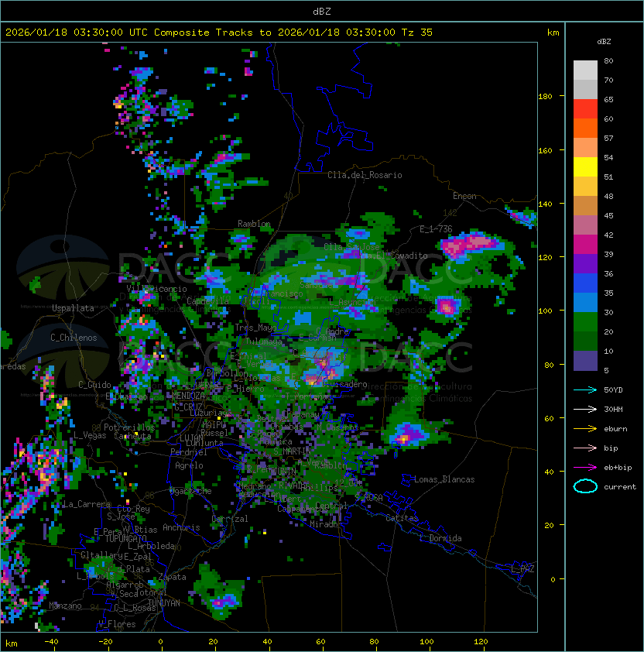Pick the dark orange swatch in dBZ scale
Screen dimensions: 644x652
pyautogui.click(x=585, y=129)
